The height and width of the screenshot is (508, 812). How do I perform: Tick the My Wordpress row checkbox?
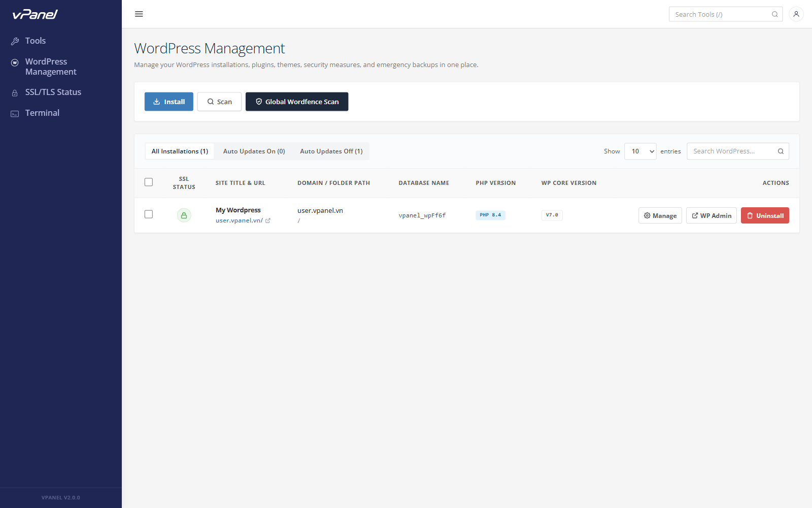pyautogui.click(x=149, y=214)
